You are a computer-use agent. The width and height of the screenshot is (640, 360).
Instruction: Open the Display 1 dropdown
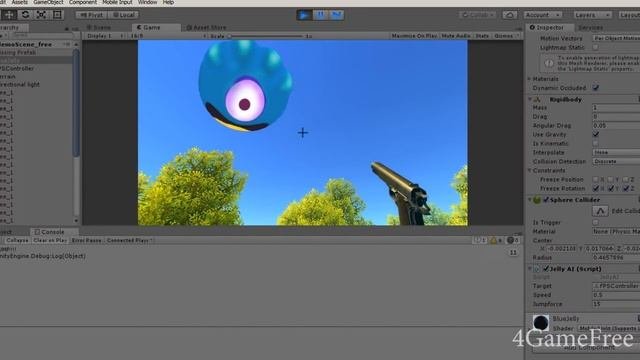click(105, 36)
